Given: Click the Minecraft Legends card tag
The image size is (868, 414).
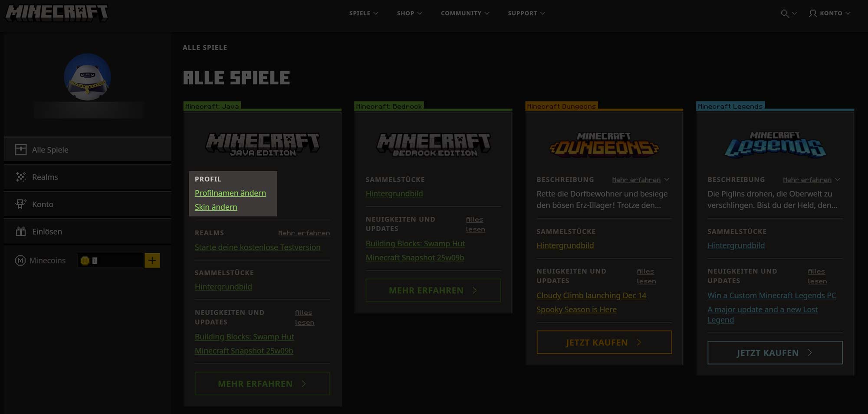Looking at the screenshot, I should pos(730,106).
